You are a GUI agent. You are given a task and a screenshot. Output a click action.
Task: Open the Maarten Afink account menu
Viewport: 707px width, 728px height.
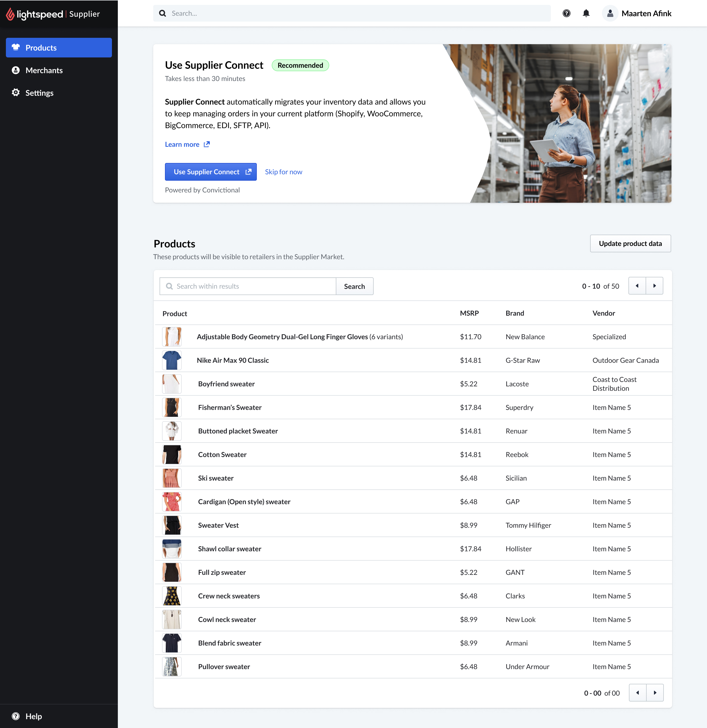pos(646,13)
